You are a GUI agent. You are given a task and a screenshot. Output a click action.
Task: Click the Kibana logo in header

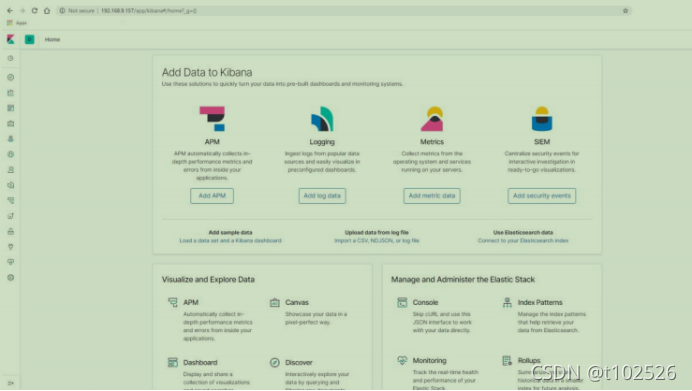(x=11, y=39)
